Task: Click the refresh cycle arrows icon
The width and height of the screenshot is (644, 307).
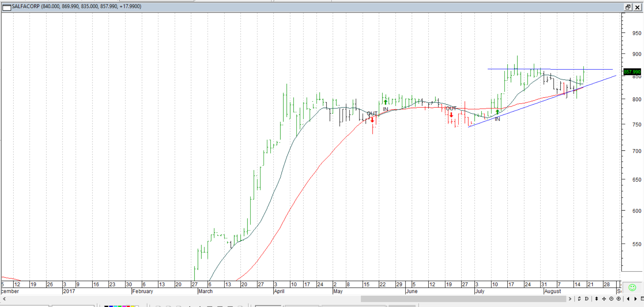Action: click(579, 299)
